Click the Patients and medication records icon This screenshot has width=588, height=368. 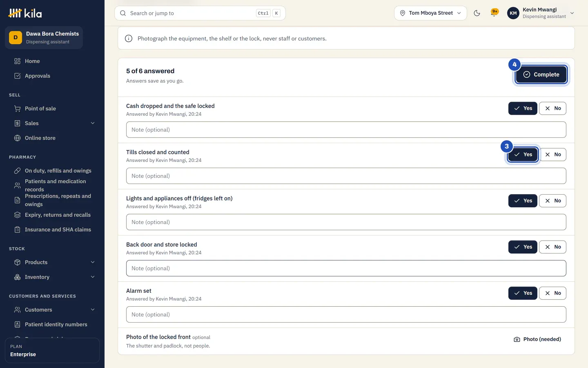pos(17,185)
